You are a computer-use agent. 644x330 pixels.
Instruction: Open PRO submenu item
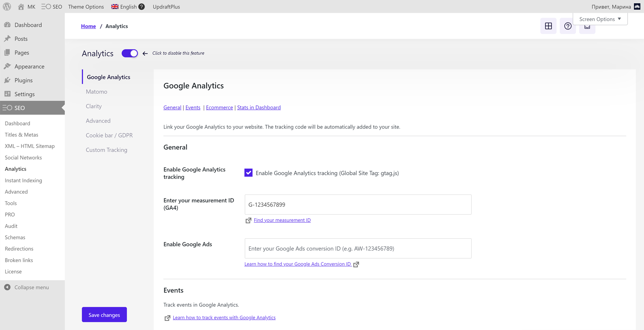point(10,214)
